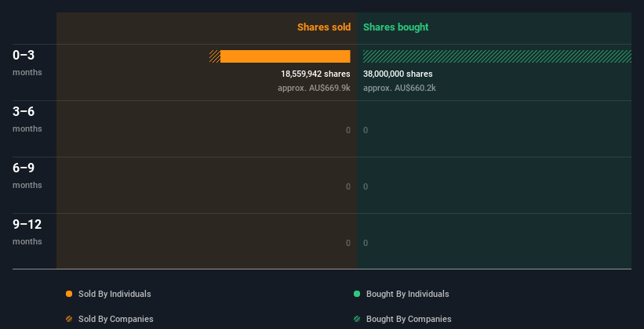The image size is (644, 329).
Task: Click the orange Sold By Individuals legend dot
Action: click(69, 294)
